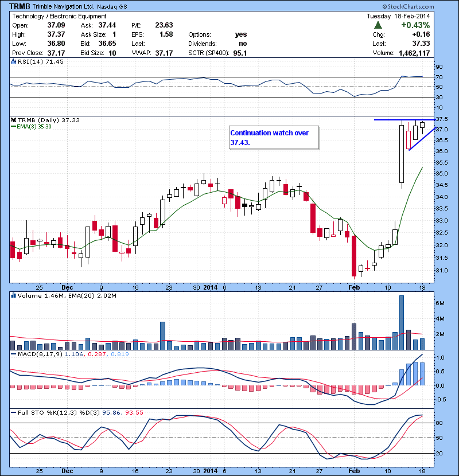The image size is (459, 476).
Task: Click the SCTR (SP400) value 95.1
Action: [x=240, y=53]
